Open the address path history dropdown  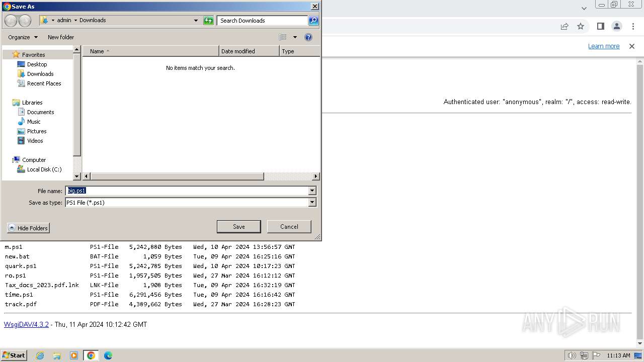pyautogui.click(x=196, y=21)
